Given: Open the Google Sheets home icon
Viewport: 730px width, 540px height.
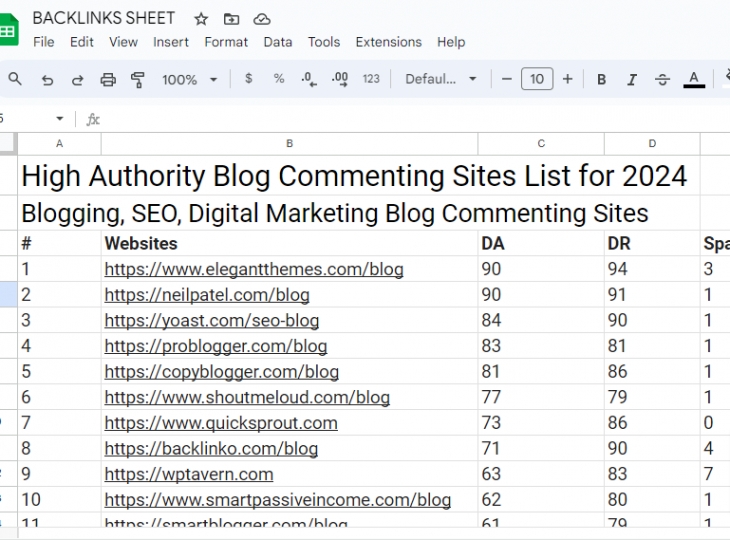Looking at the screenshot, I should 8,30.
